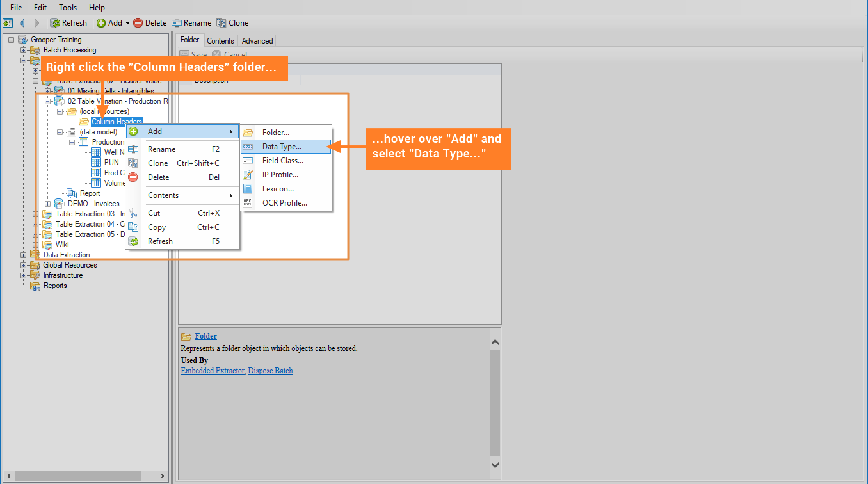Open the Tools menu

tap(68, 8)
